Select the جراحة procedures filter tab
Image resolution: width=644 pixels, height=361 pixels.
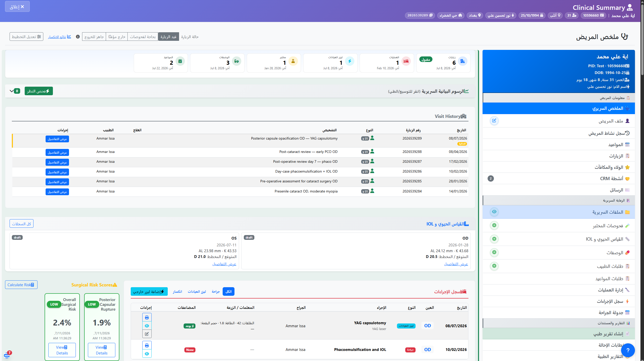[216, 291]
